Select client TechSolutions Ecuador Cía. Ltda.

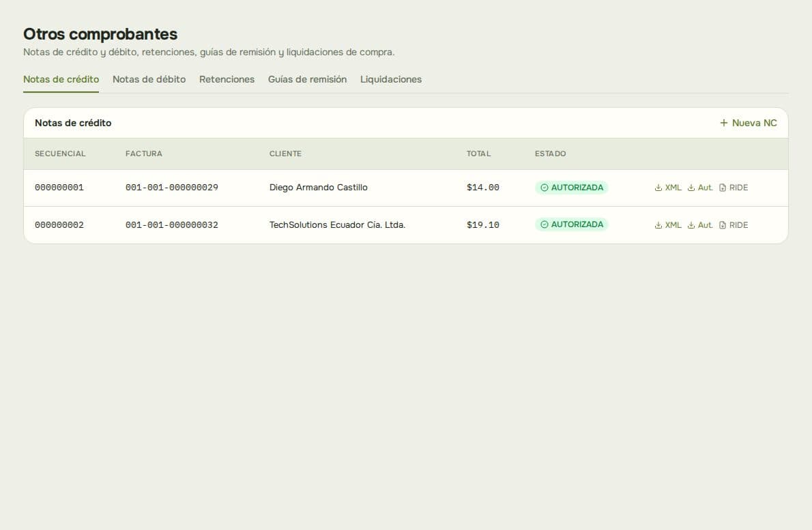[x=337, y=224]
